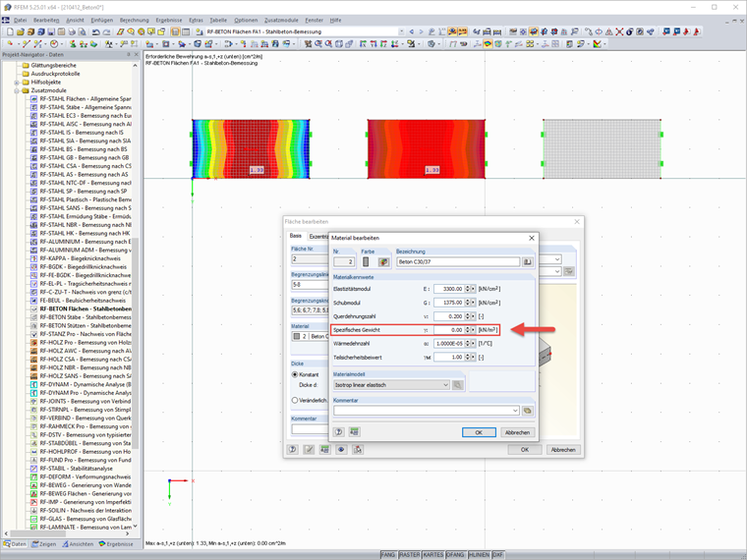747x560 pixels.
Task: Open the Ergebnisse menu
Action: tap(169, 20)
